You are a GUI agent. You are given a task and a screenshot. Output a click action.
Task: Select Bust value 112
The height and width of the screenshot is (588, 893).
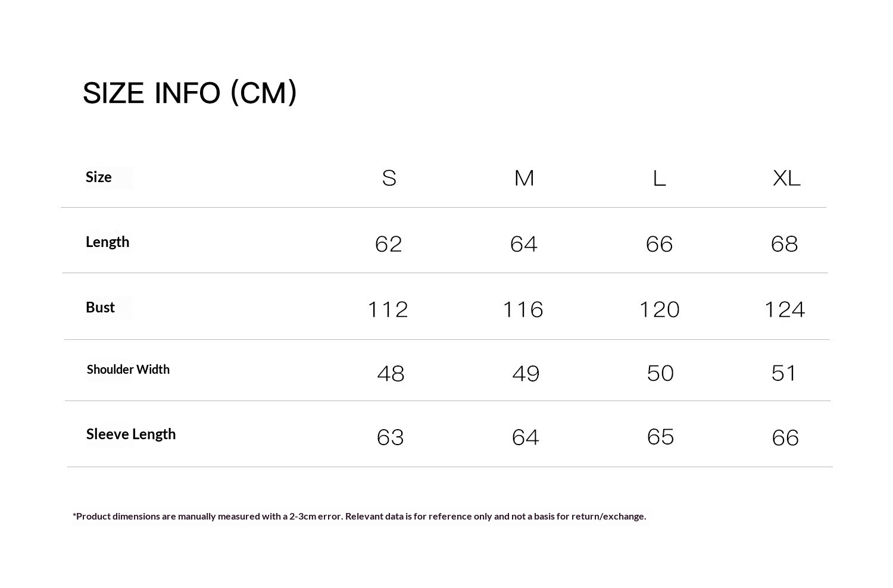[388, 309]
